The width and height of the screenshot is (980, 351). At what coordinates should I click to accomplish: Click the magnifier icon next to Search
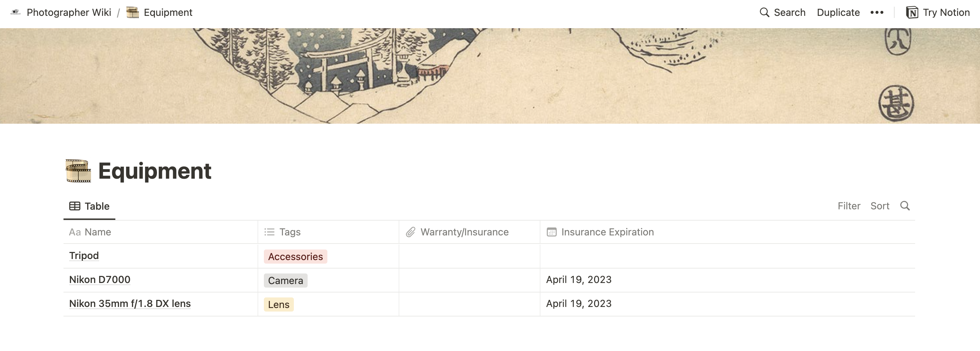(x=764, y=13)
